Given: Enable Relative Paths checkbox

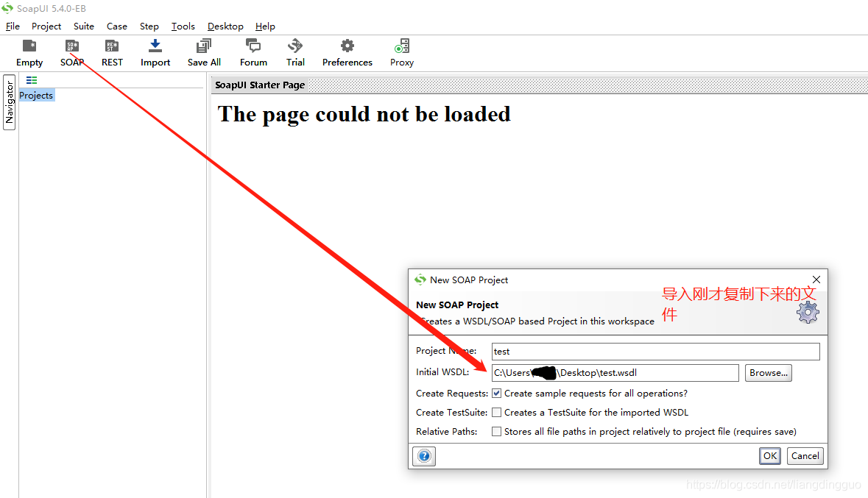Looking at the screenshot, I should click(496, 432).
